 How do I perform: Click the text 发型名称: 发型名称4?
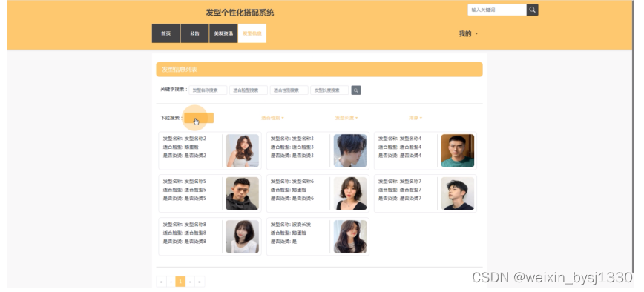[400, 139]
